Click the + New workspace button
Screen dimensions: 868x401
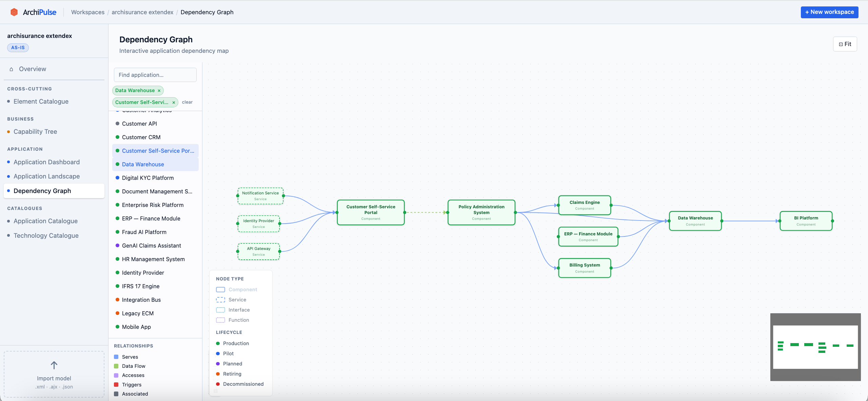(829, 12)
